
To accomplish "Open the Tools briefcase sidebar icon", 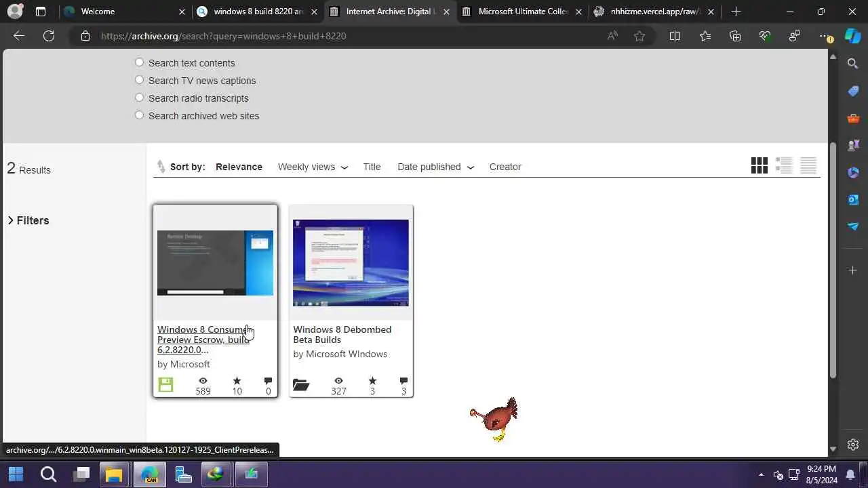I will [853, 119].
